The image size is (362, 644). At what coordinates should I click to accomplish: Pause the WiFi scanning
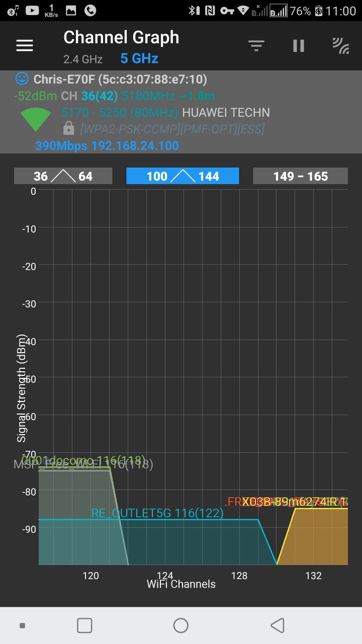point(299,46)
